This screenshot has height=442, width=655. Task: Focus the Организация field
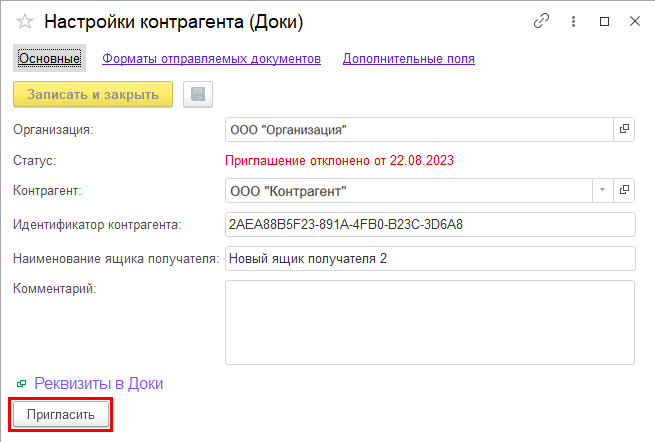pos(419,130)
